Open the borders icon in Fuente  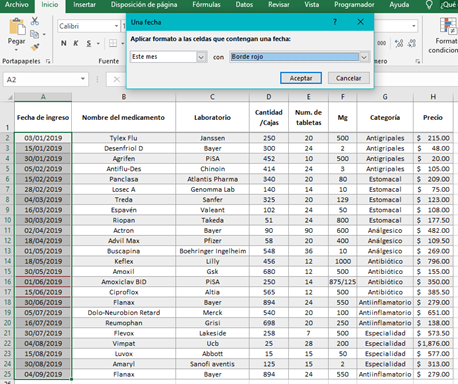[113, 43]
